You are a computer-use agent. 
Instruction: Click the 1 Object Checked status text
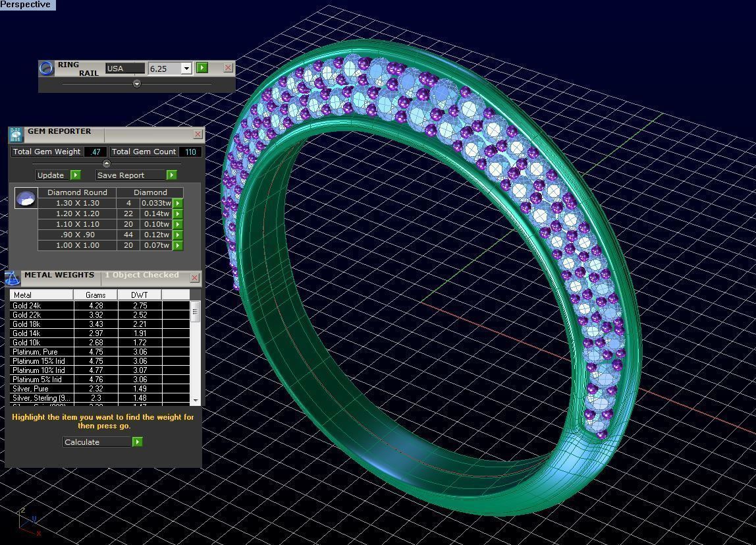tap(142, 275)
